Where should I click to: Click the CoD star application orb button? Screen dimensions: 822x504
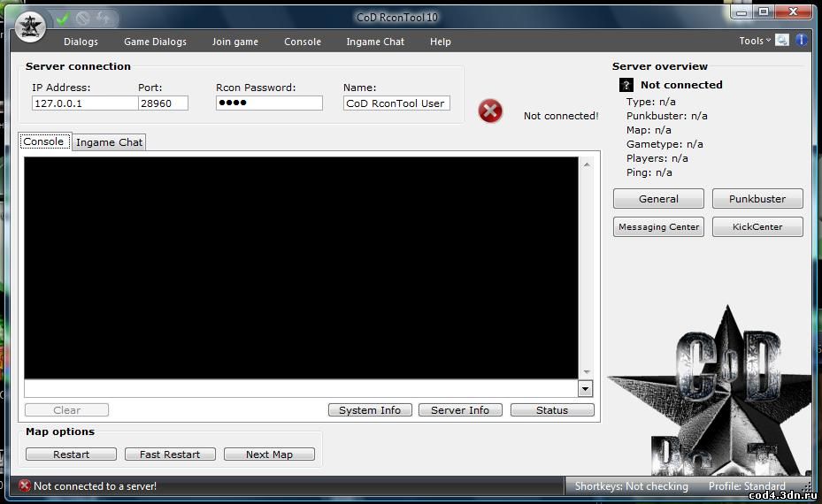(31, 27)
